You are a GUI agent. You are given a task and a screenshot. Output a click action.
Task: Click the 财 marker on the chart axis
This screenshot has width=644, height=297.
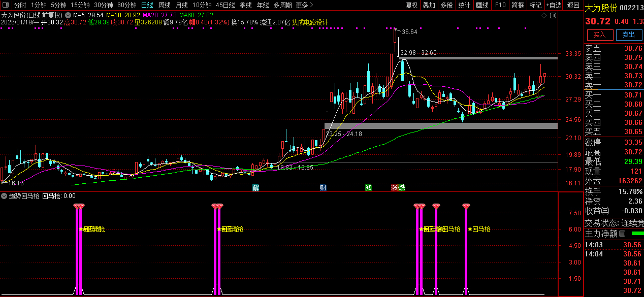click(323, 188)
